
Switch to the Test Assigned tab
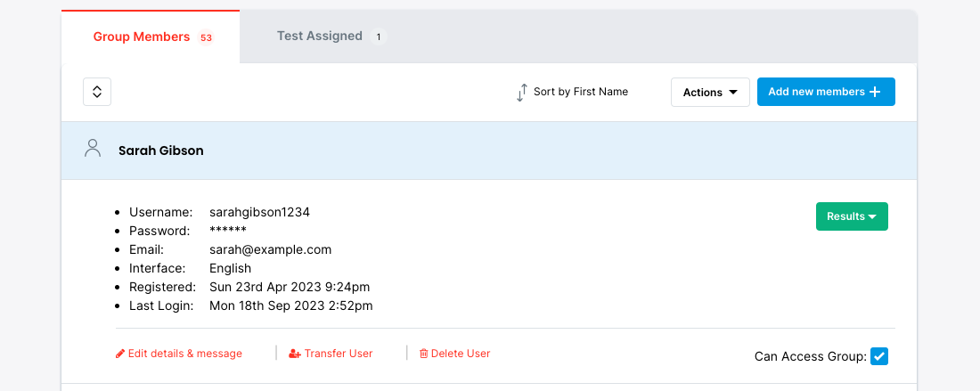click(x=320, y=37)
